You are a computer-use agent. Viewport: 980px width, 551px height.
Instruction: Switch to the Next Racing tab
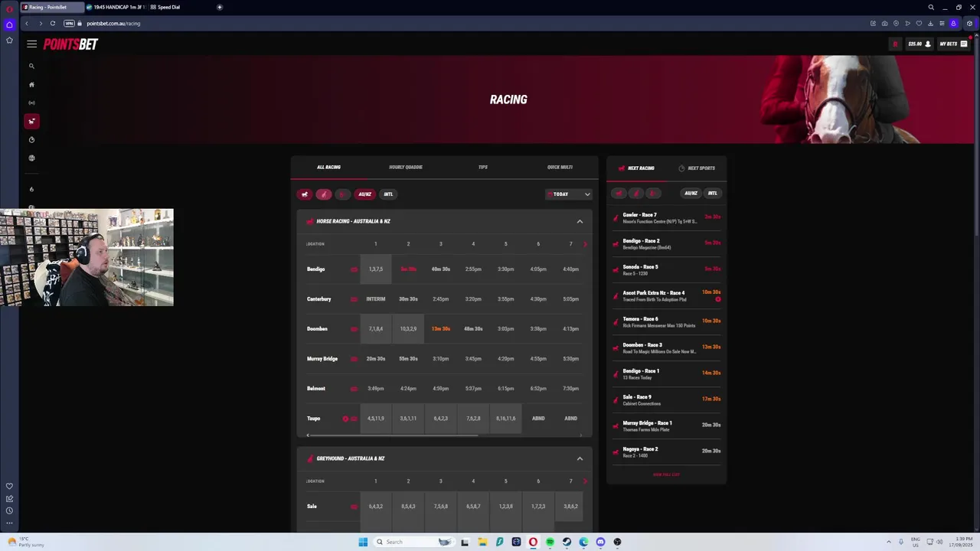(636, 168)
